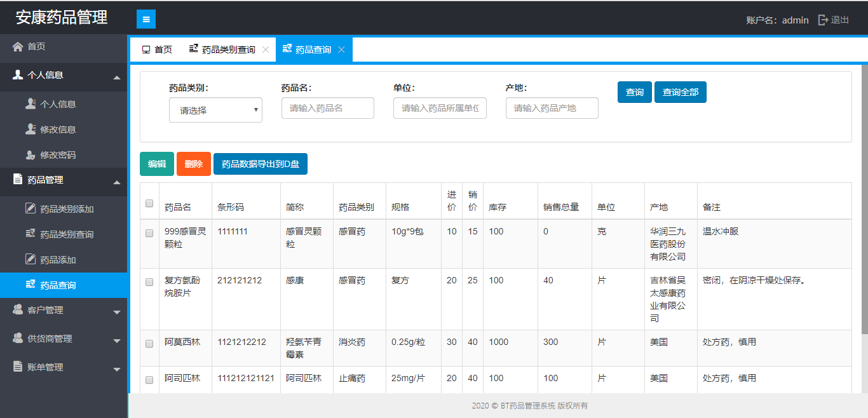The image size is (868, 418).
Task: Click the logout arrow icon
Action: [x=823, y=20]
